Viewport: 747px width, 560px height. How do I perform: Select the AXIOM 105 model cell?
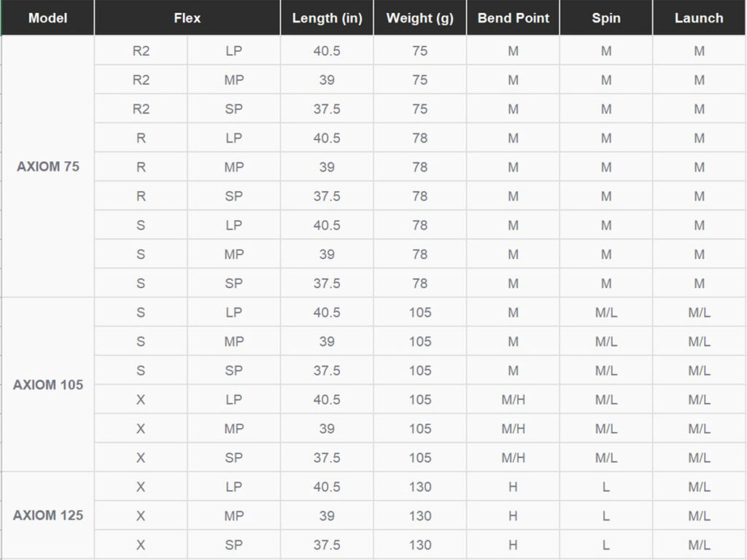[47, 385]
